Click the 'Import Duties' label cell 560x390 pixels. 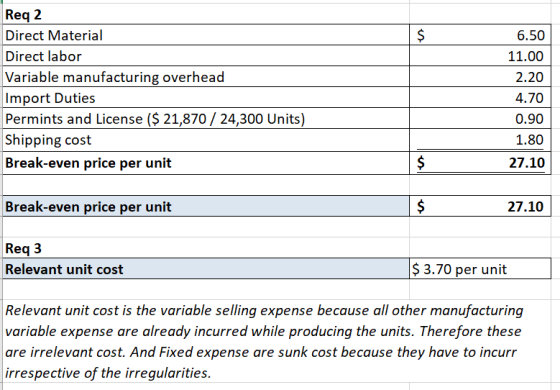(206, 98)
